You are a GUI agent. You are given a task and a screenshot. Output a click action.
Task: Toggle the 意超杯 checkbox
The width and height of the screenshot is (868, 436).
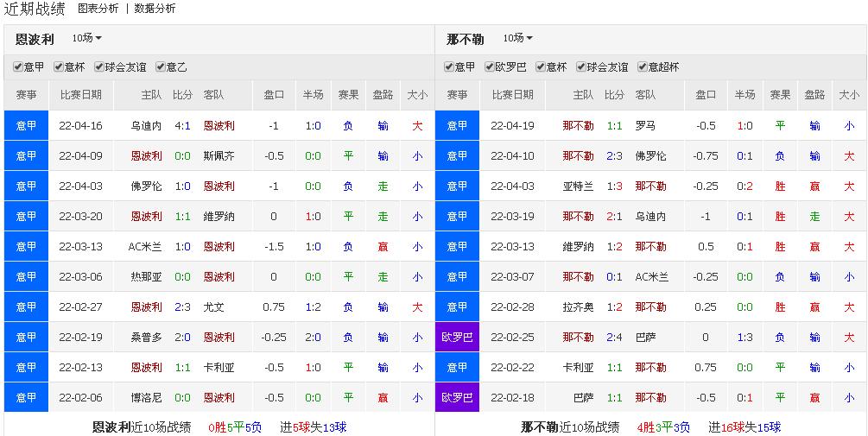coord(642,67)
